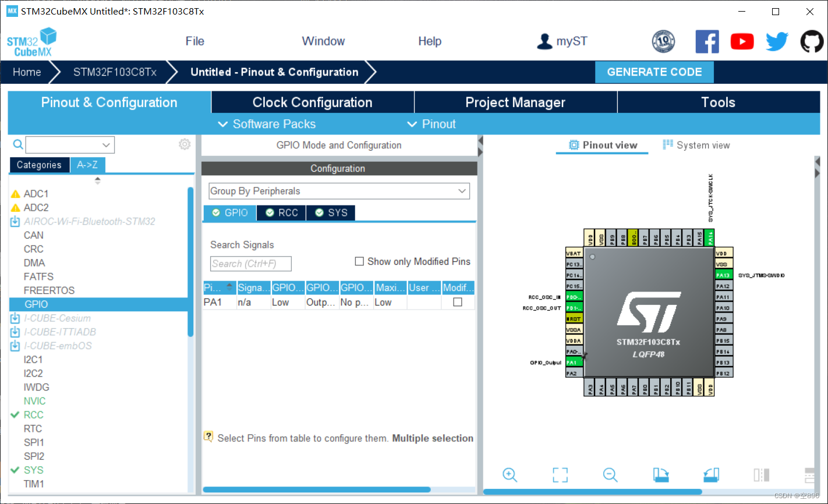Screen dimensions: 828x504
Task: Select the PA1 row in the table
Action: tap(338, 302)
